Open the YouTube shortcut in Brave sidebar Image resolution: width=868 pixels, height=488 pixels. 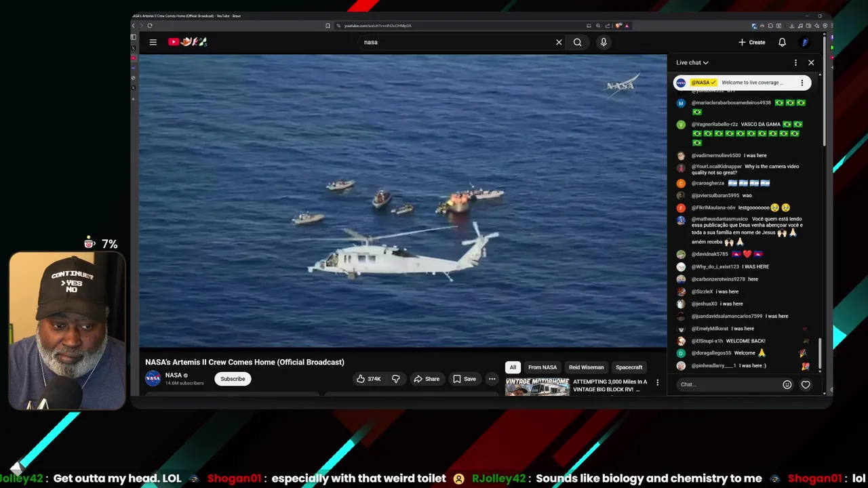pyautogui.click(x=134, y=58)
